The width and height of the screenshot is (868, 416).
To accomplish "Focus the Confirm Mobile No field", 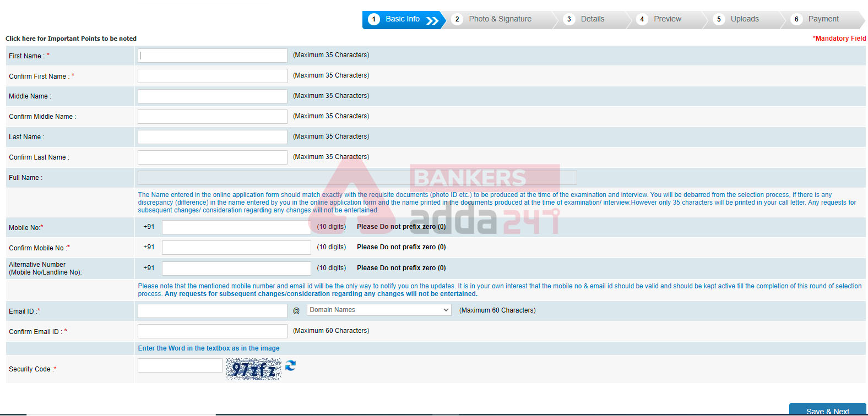I will point(236,248).
